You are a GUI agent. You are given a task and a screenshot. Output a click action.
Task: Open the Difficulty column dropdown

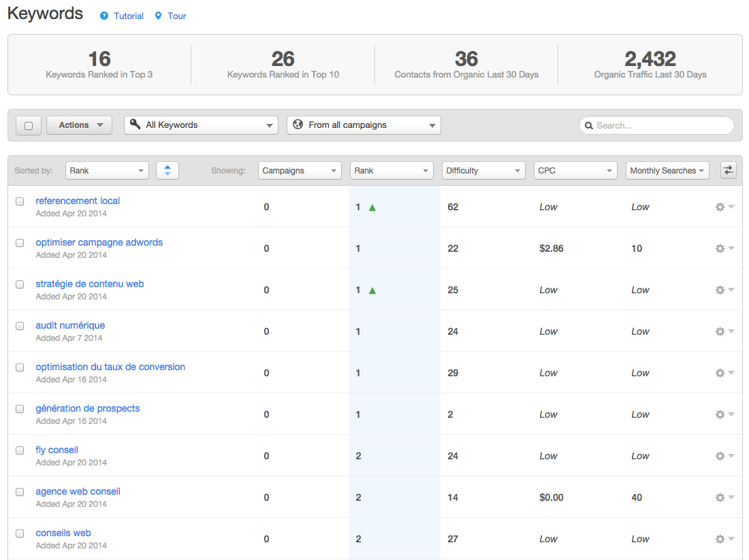(x=483, y=171)
